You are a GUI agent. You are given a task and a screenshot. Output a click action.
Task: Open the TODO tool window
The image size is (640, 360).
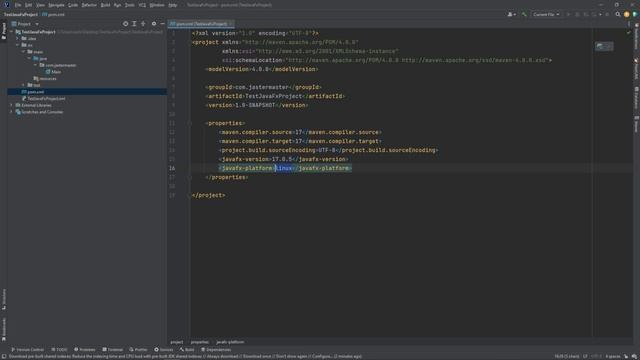pyautogui.click(x=60, y=350)
